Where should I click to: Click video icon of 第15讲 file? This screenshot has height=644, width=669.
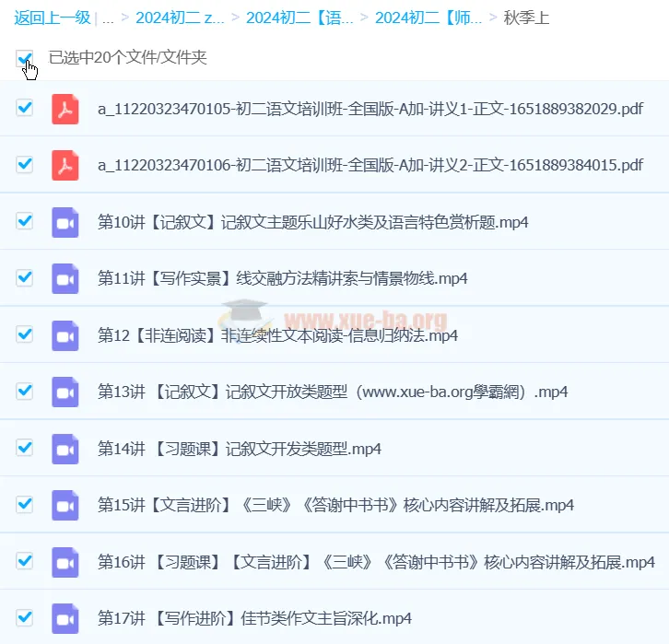pos(65,505)
